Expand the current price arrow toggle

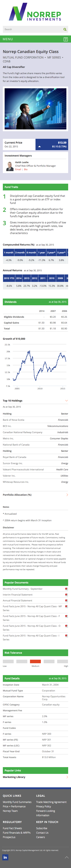40,147
